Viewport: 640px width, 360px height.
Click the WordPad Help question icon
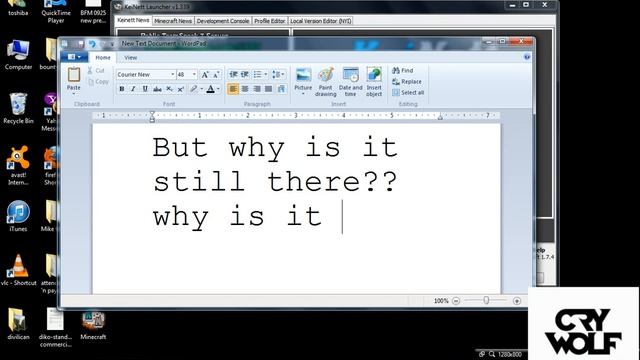click(x=527, y=57)
